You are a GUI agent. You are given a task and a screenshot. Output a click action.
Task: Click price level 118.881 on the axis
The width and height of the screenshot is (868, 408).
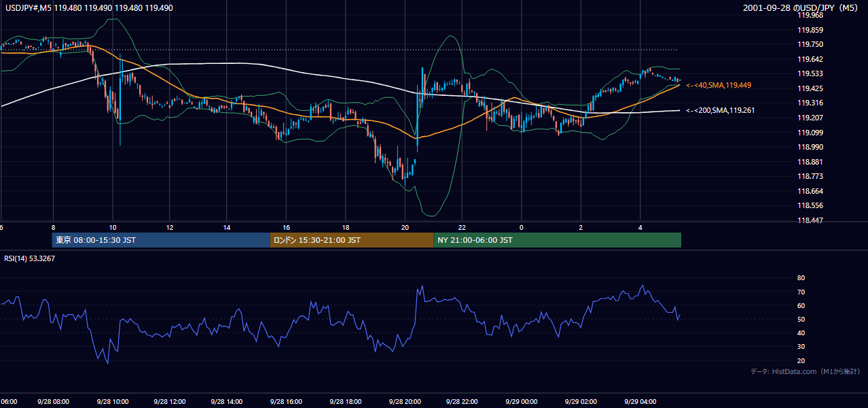pyautogui.click(x=810, y=162)
